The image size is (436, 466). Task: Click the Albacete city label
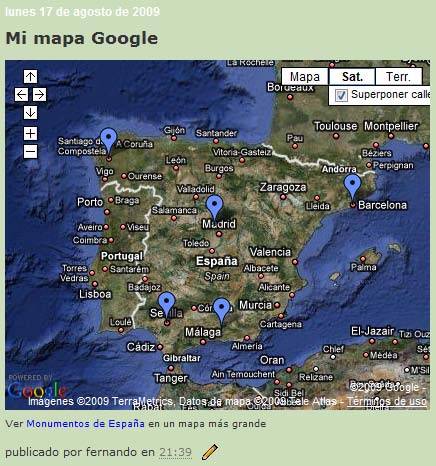tap(261, 268)
